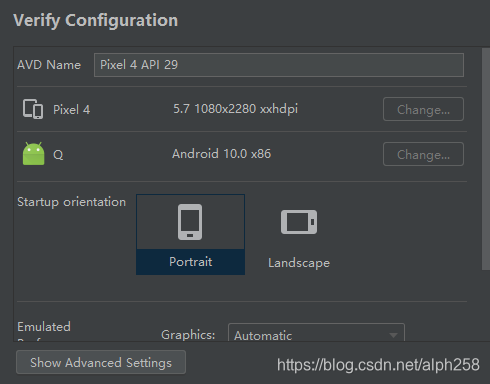Click the 'AVD Name' label
The image size is (490, 384).
(49, 65)
